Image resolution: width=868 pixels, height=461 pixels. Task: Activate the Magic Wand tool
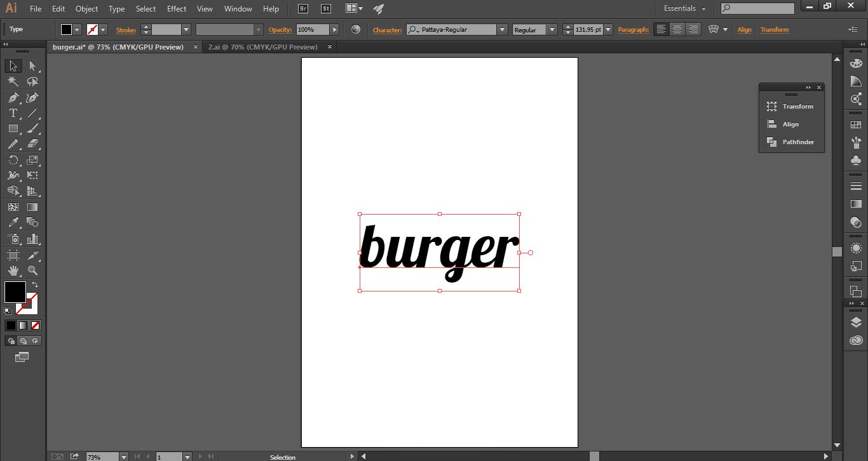coord(11,81)
